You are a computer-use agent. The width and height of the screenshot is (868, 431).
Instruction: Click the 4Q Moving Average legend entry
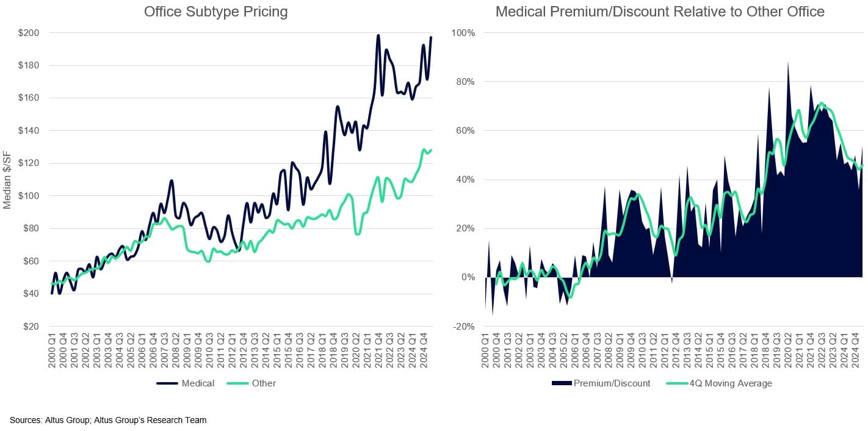[730, 383]
